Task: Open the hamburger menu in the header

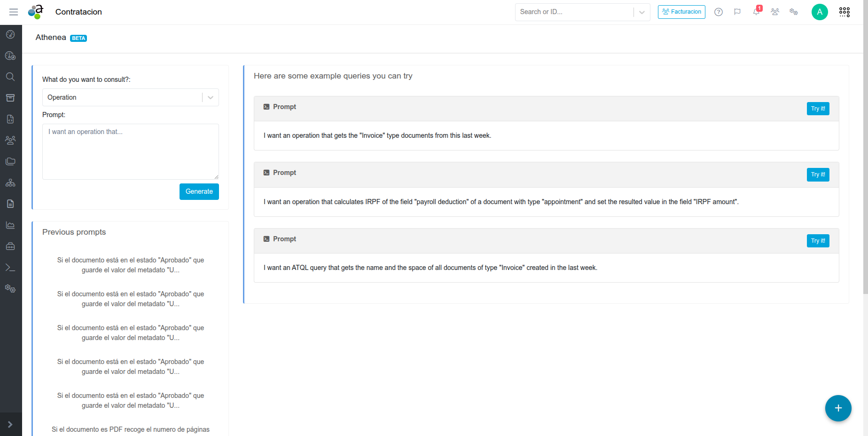Action: (14, 12)
